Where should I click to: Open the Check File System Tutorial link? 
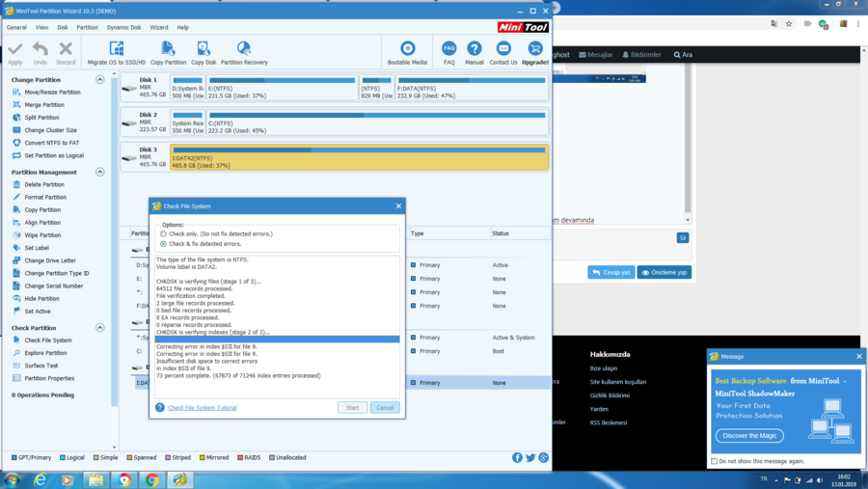tap(203, 408)
